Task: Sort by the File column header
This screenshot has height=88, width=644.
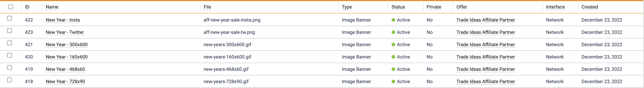Action: [x=207, y=7]
